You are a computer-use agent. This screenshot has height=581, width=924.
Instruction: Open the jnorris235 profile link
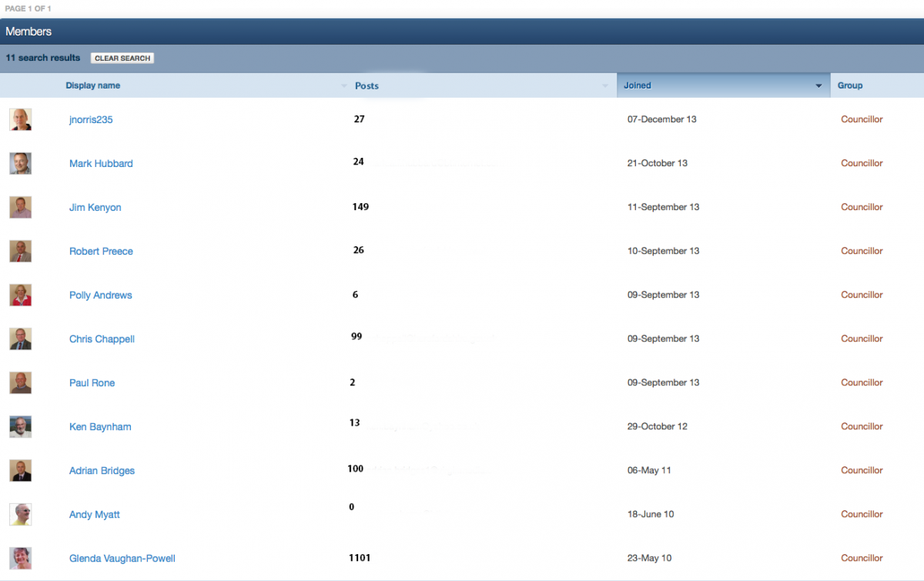[91, 120]
